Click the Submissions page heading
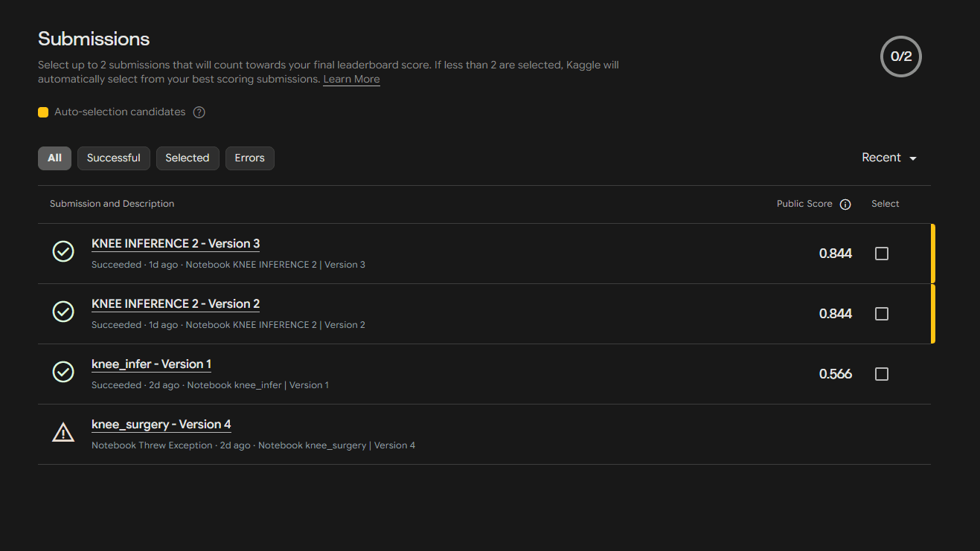Screen dimensions: 980x551 [x=94, y=39]
